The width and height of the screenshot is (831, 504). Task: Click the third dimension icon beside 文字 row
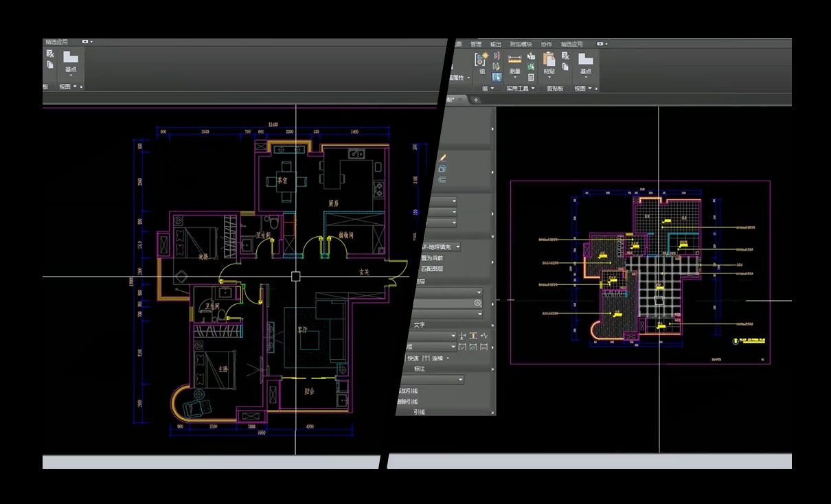[x=484, y=336]
